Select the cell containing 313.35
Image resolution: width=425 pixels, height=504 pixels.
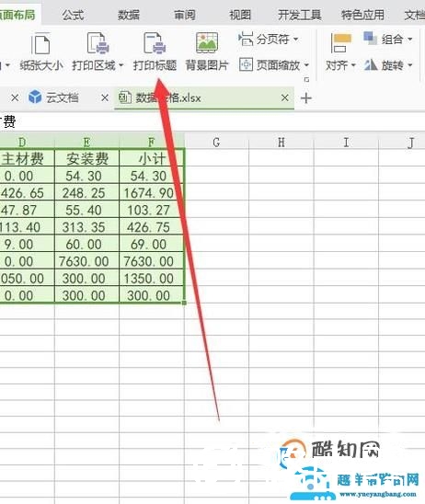pyautogui.click(x=87, y=227)
